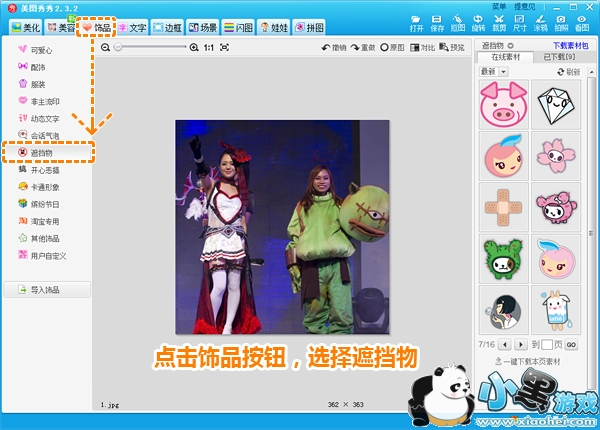600x430 pixels.
Task: Expand the 遮挡物 panel header dropdown
Action: point(510,46)
